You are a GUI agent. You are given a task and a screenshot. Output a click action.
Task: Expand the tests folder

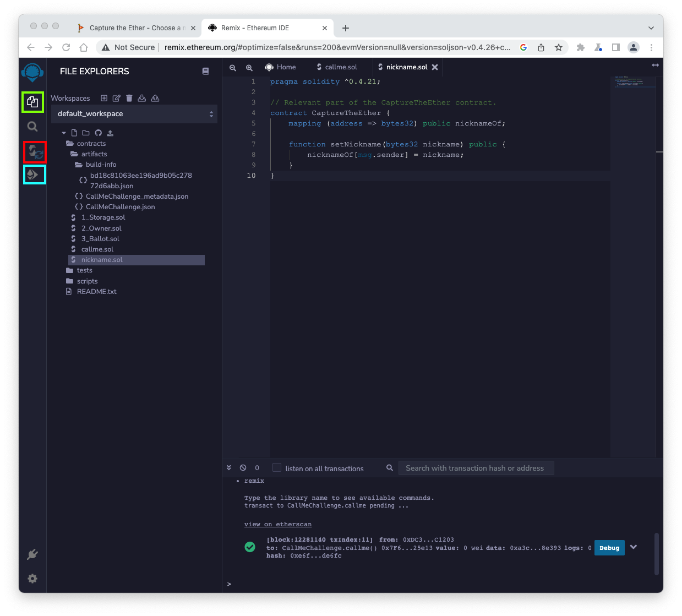click(84, 270)
